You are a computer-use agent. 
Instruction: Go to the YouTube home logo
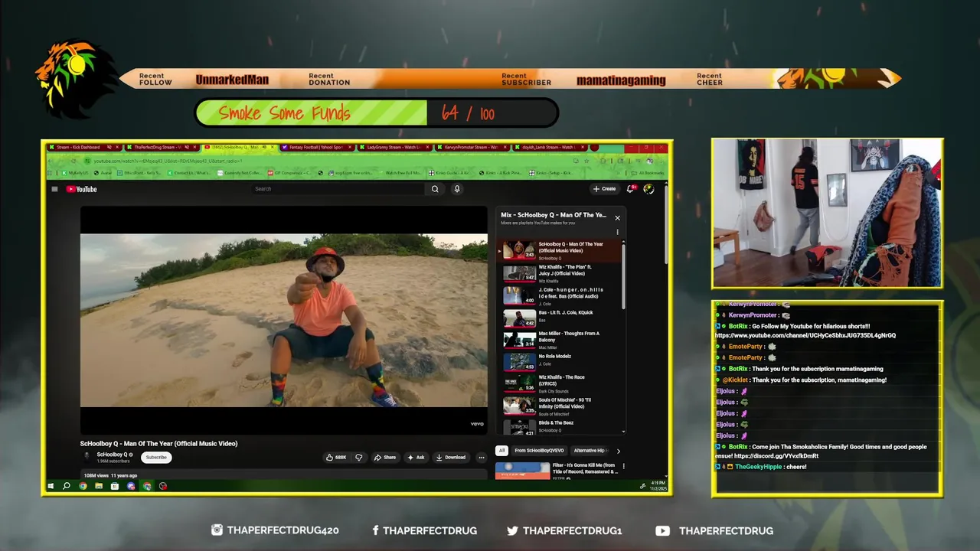point(81,189)
